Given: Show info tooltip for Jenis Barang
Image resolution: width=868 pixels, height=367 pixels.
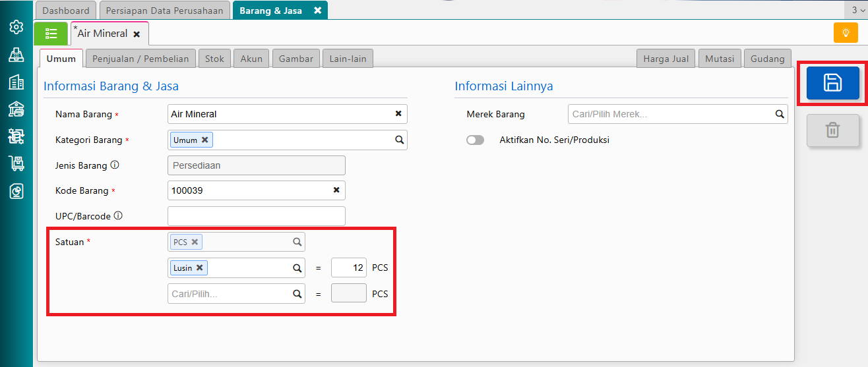Looking at the screenshot, I should (114, 165).
